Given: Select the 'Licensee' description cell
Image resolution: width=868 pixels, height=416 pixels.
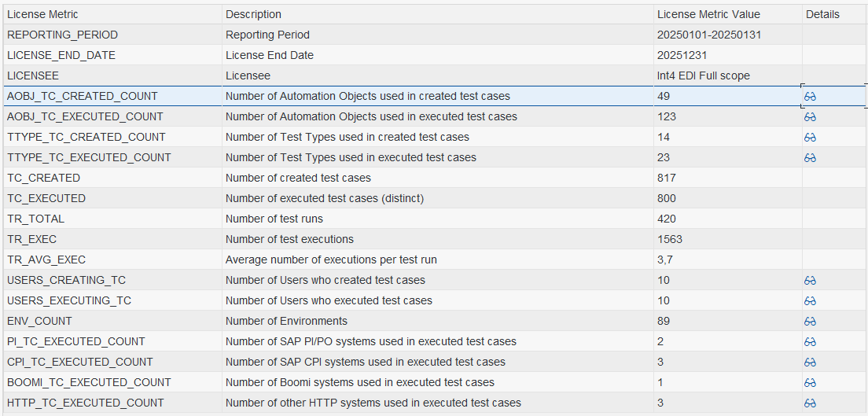Looking at the screenshot, I should [x=438, y=76].
